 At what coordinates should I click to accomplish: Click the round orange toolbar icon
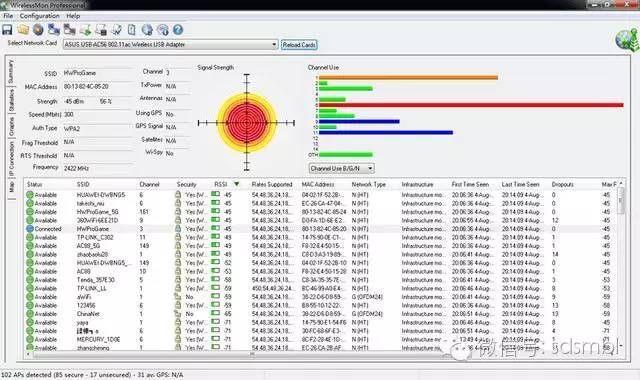click(38, 30)
